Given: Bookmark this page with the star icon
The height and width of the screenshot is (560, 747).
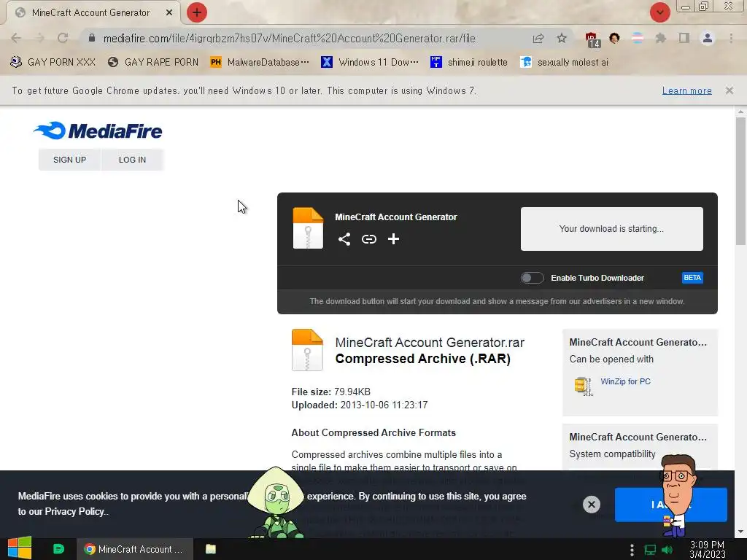Looking at the screenshot, I should pos(562,38).
